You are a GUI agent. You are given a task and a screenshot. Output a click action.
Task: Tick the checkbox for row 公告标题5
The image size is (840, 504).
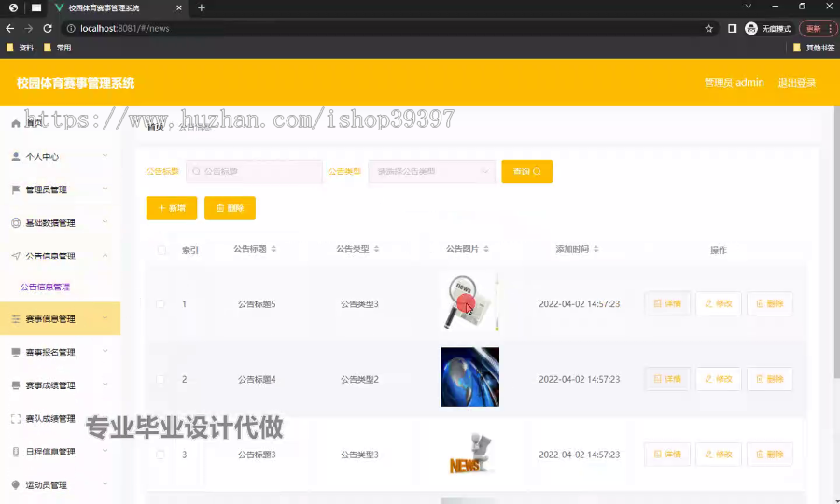coord(161,303)
